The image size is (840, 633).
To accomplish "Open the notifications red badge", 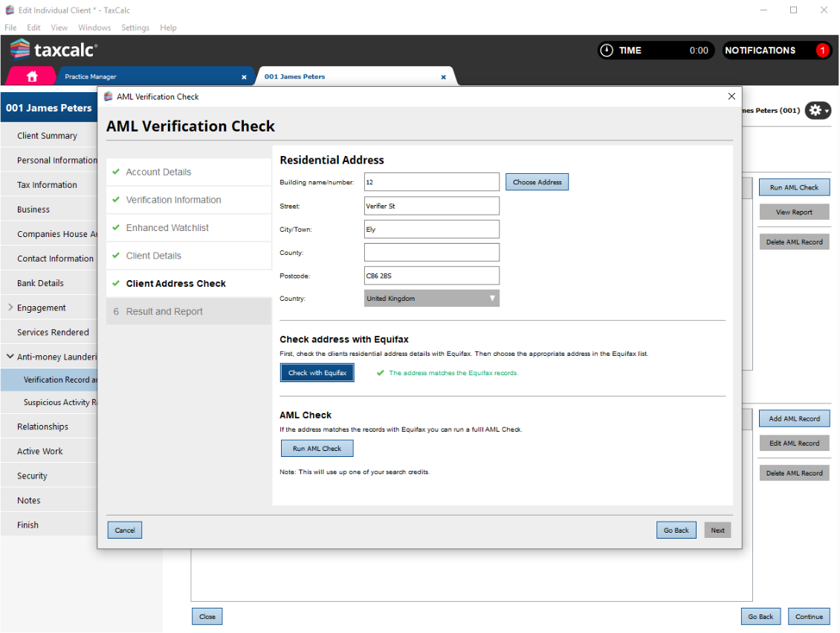I will click(821, 51).
